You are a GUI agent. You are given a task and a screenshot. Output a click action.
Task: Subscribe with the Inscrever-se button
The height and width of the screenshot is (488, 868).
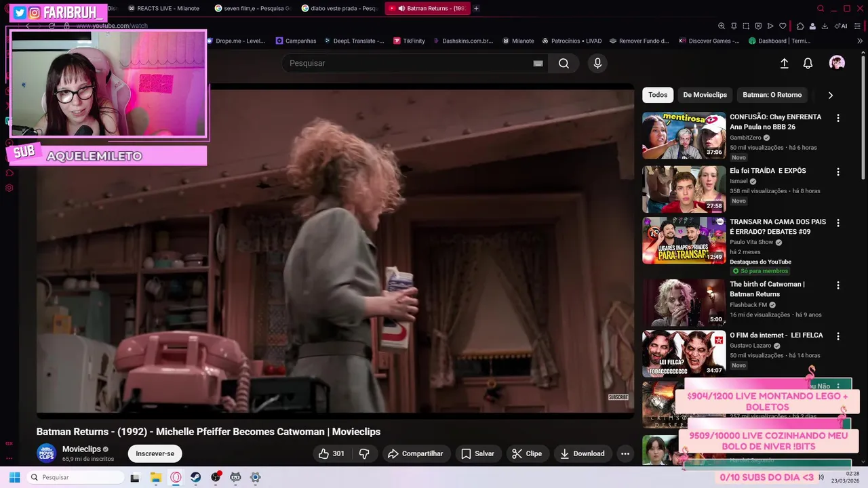pos(155,453)
